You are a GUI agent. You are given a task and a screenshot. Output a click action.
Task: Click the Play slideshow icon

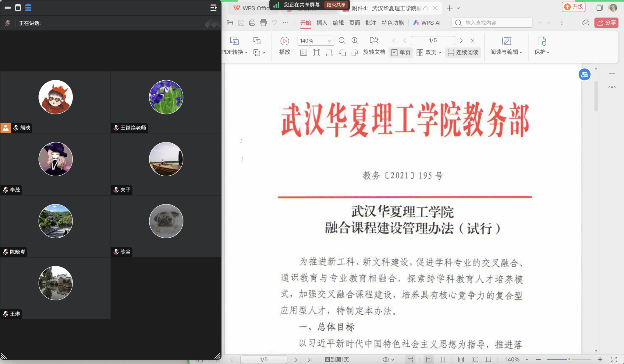(285, 41)
